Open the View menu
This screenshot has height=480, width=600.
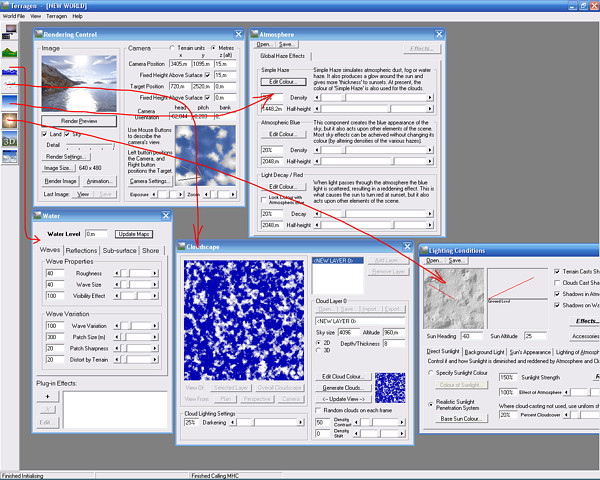36,16
